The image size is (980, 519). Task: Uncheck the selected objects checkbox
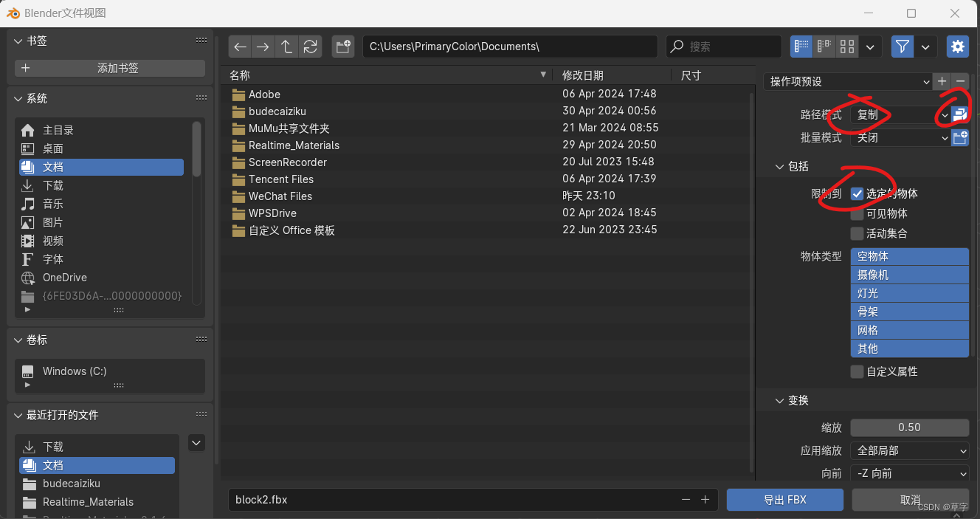857,193
